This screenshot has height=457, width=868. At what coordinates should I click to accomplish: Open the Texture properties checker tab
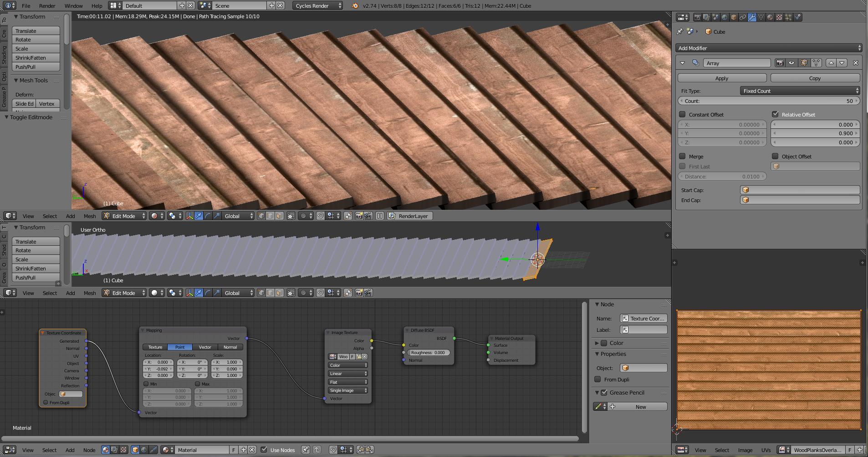(x=779, y=17)
